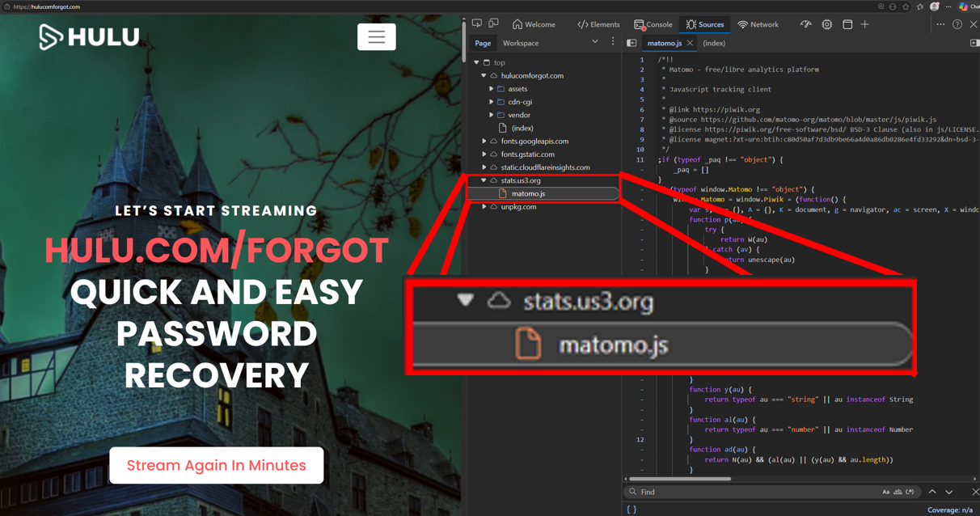Toggle regular expression search in Find
This screenshot has width=980, height=516.
[910, 492]
